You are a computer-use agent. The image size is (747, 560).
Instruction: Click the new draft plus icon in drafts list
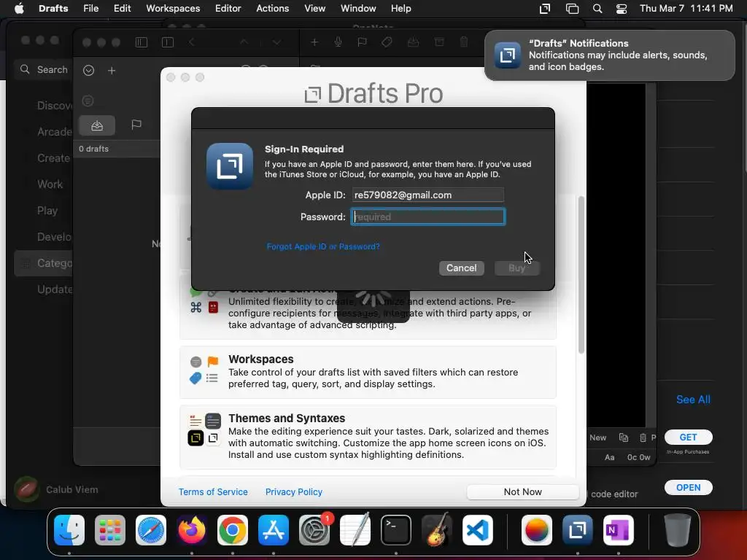112,71
